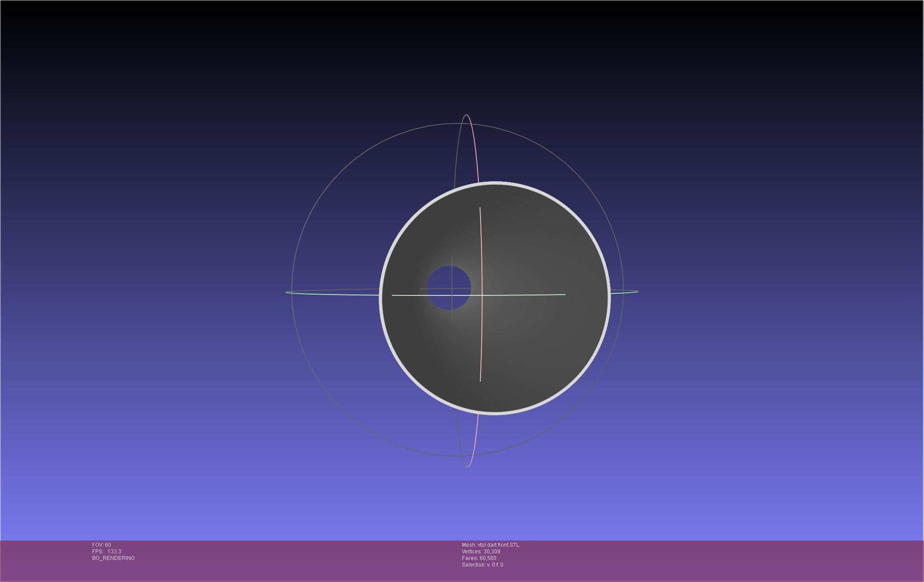Click the 'Vertices: 30,309' status text
Viewport: 924px width, 582px height.
coord(481,552)
